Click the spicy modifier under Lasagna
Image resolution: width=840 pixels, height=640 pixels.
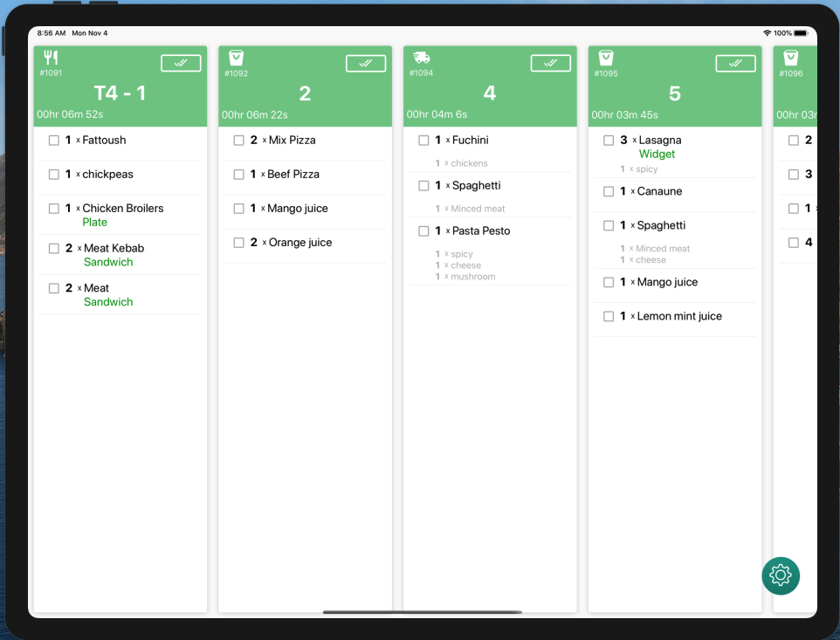coord(647,169)
